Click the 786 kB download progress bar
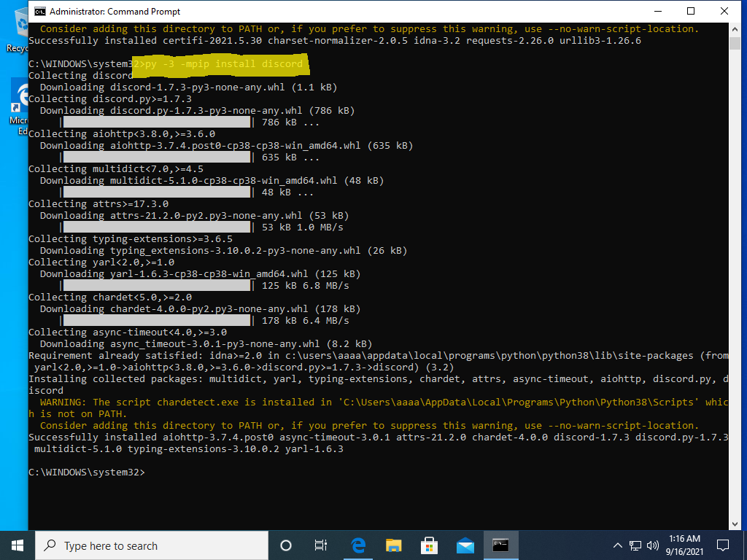 (x=157, y=122)
